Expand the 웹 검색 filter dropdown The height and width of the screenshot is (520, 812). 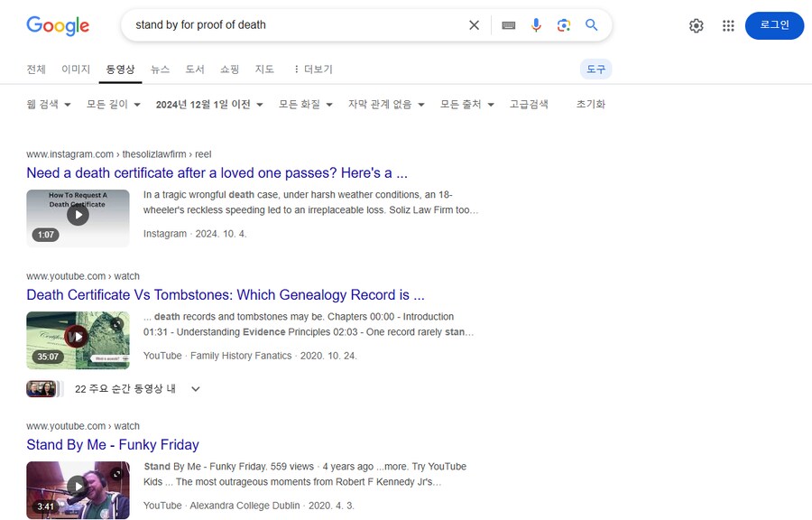coord(49,105)
